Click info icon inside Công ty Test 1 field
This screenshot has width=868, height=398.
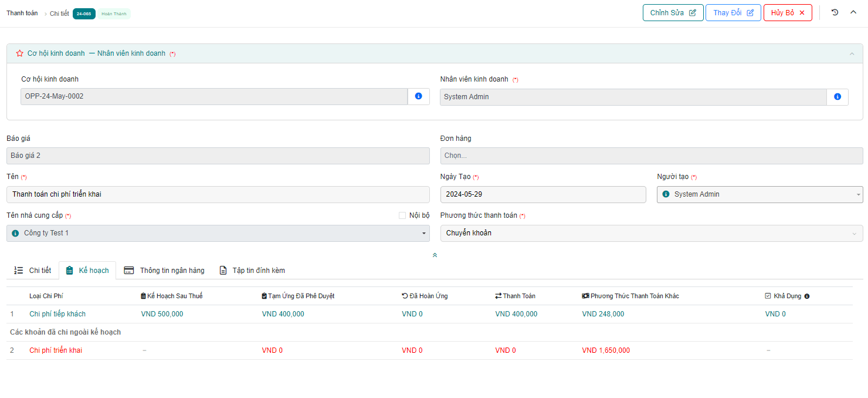coord(16,234)
